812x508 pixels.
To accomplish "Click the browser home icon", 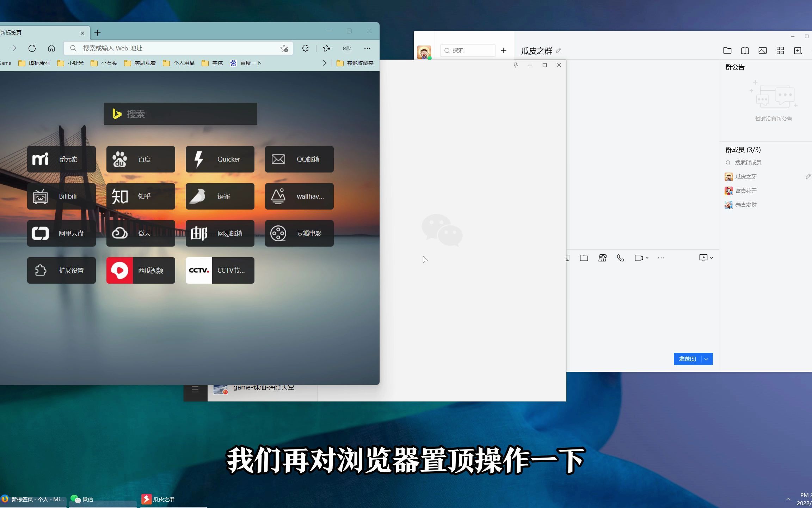I will 51,48.
